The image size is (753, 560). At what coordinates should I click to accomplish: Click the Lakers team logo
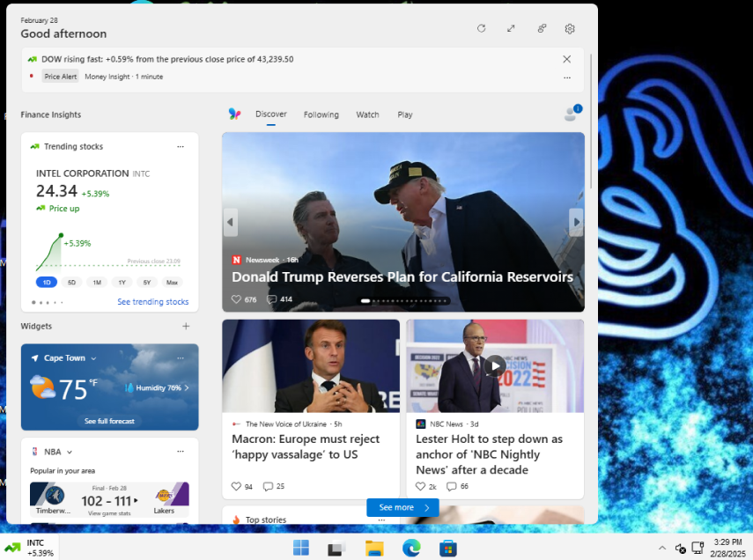coord(164,495)
